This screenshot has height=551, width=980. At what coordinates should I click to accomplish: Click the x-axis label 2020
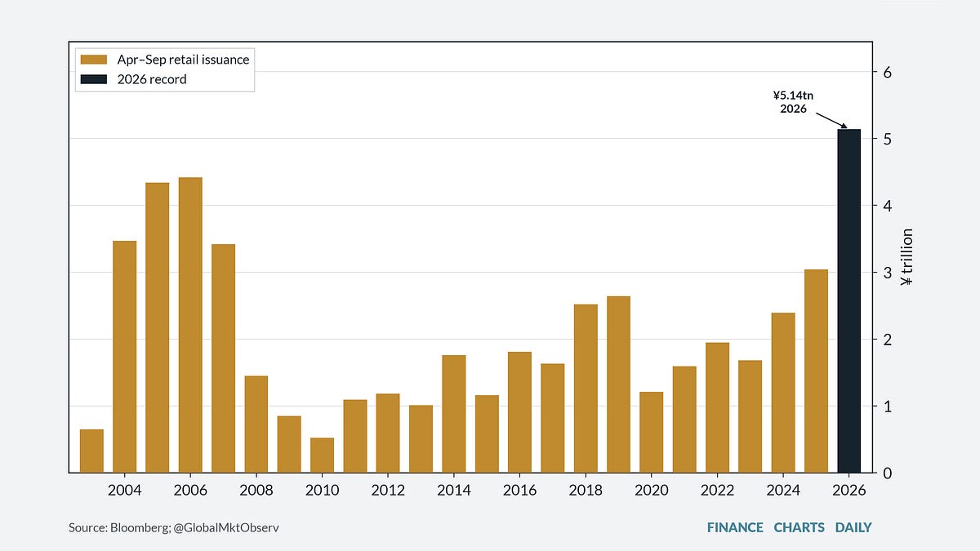652,490
